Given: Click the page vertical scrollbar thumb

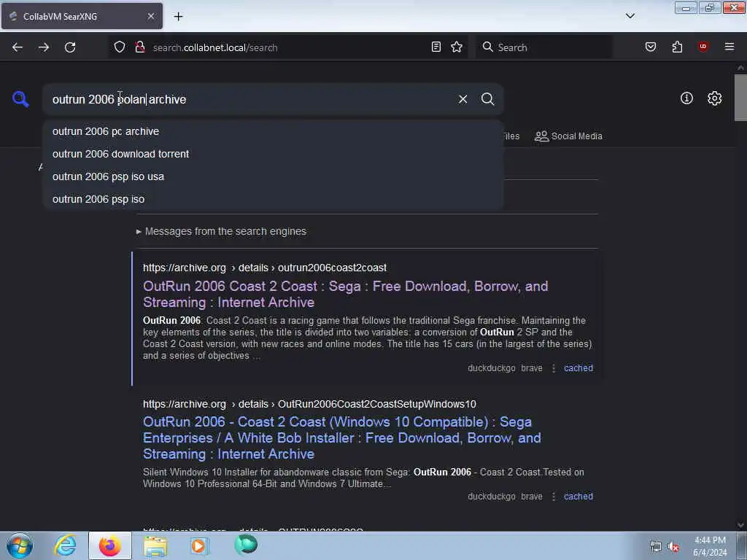Looking at the screenshot, I should [741, 98].
